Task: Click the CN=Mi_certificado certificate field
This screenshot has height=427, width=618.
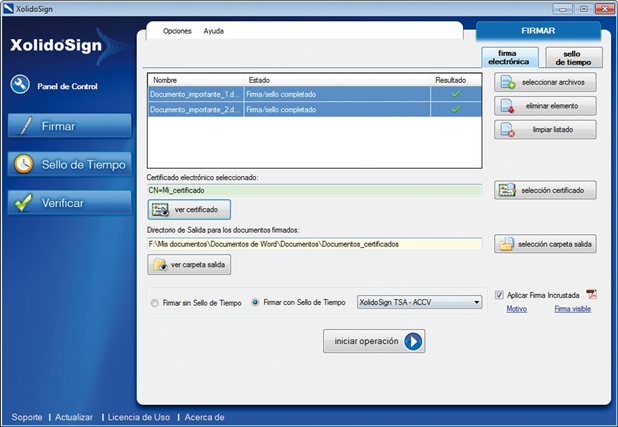Action: (x=315, y=190)
